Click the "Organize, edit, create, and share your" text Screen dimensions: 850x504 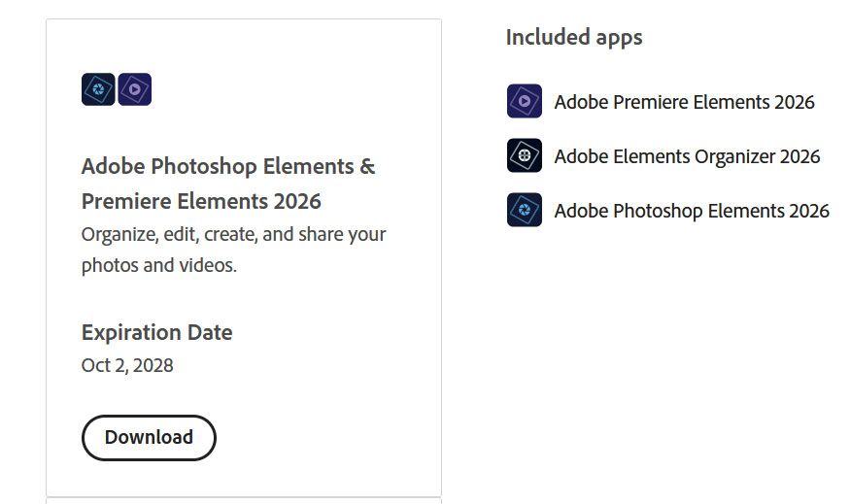(233, 234)
